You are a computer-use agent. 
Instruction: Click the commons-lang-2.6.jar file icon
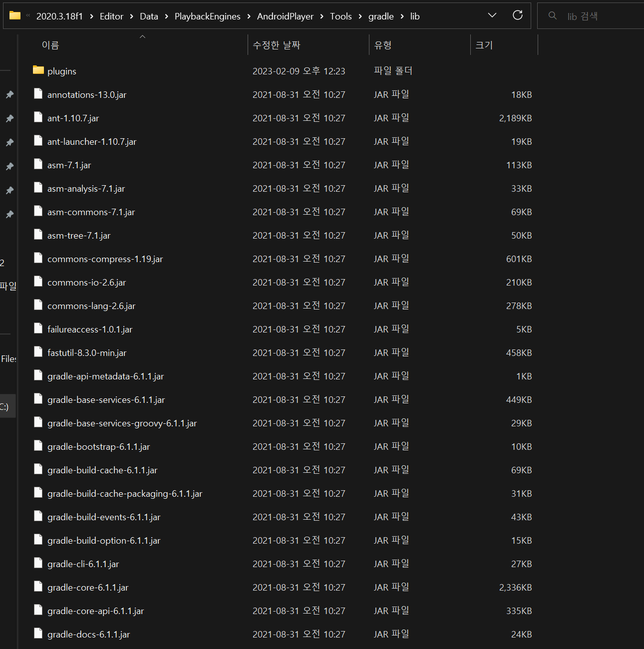tap(38, 305)
